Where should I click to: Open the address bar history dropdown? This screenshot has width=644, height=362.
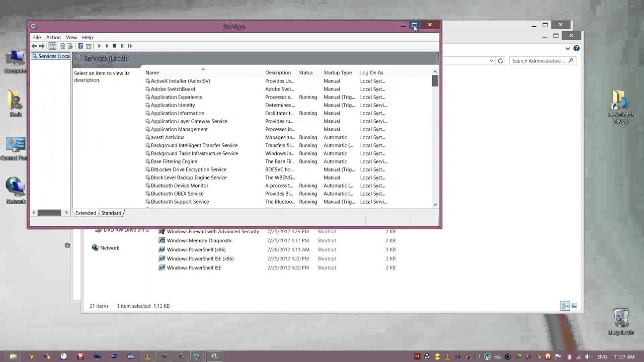pyautogui.click(x=492, y=61)
